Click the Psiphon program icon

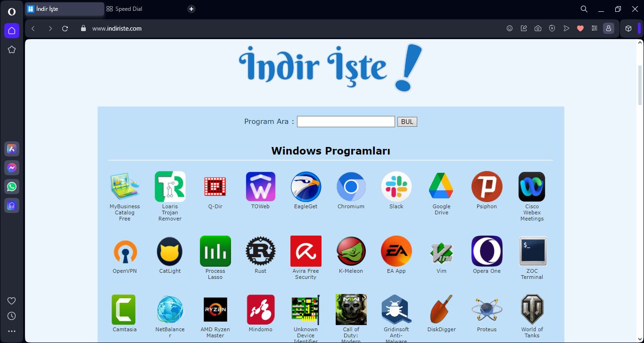(x=487, y=187)
